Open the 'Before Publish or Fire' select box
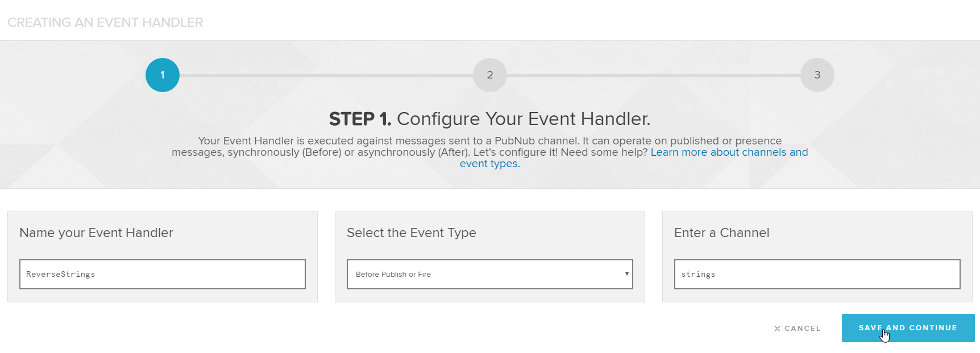This screenshot has width=980, height=353. [x=490, y=274]
